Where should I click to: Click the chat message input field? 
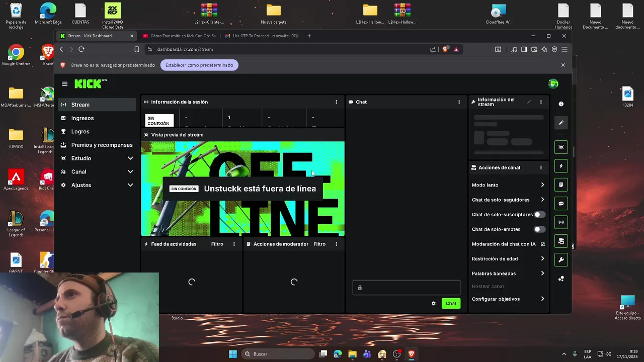[407, 288]
